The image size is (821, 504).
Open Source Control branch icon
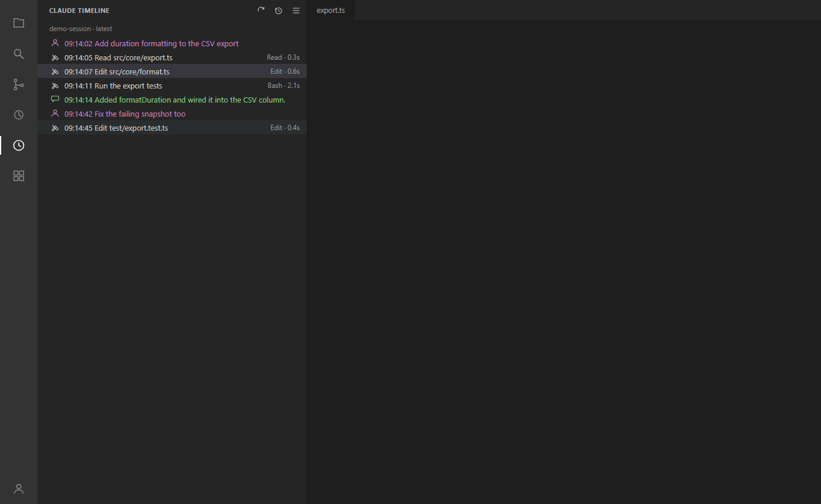click(x=19, y=84)
